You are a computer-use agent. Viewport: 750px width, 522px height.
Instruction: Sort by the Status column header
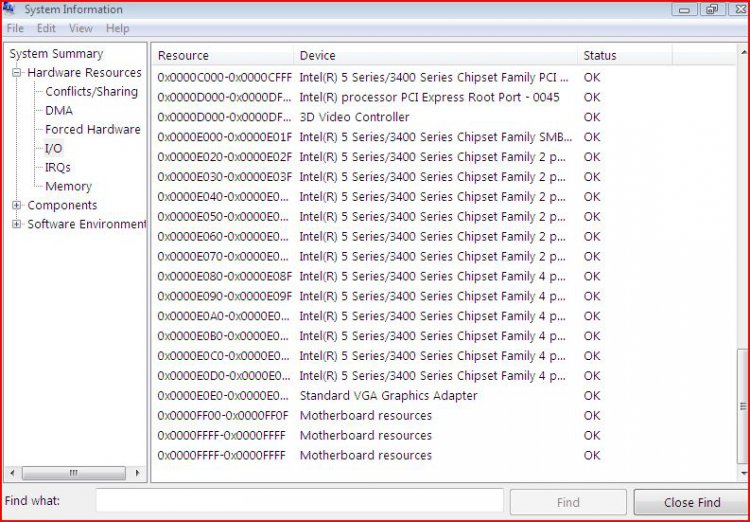tap(625, 56)
